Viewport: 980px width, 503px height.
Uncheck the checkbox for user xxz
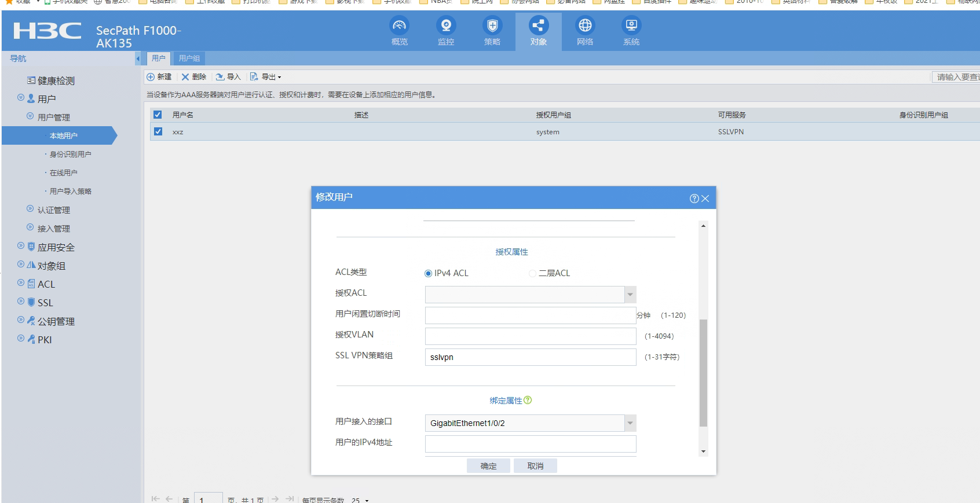[x=158, y=131]
